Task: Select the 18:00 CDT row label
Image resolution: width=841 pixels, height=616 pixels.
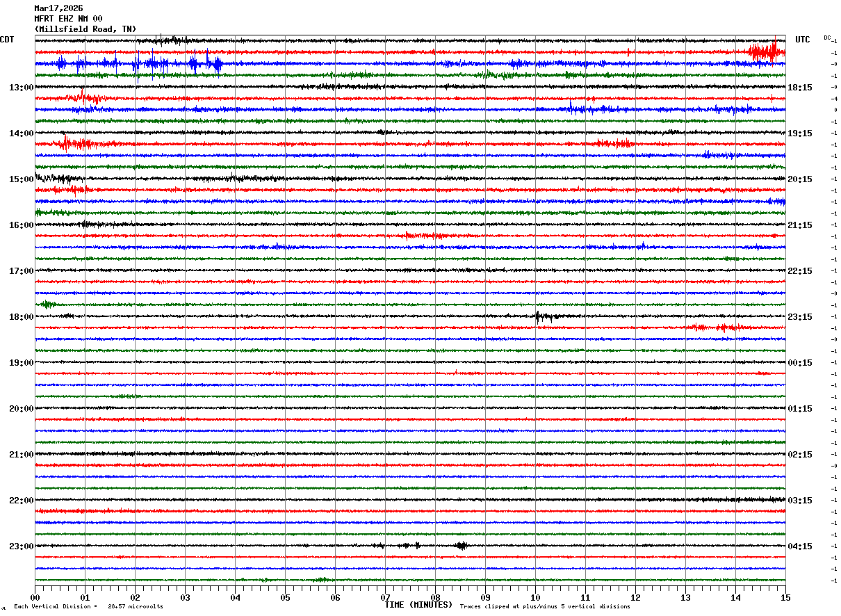Action: [21, 317]
